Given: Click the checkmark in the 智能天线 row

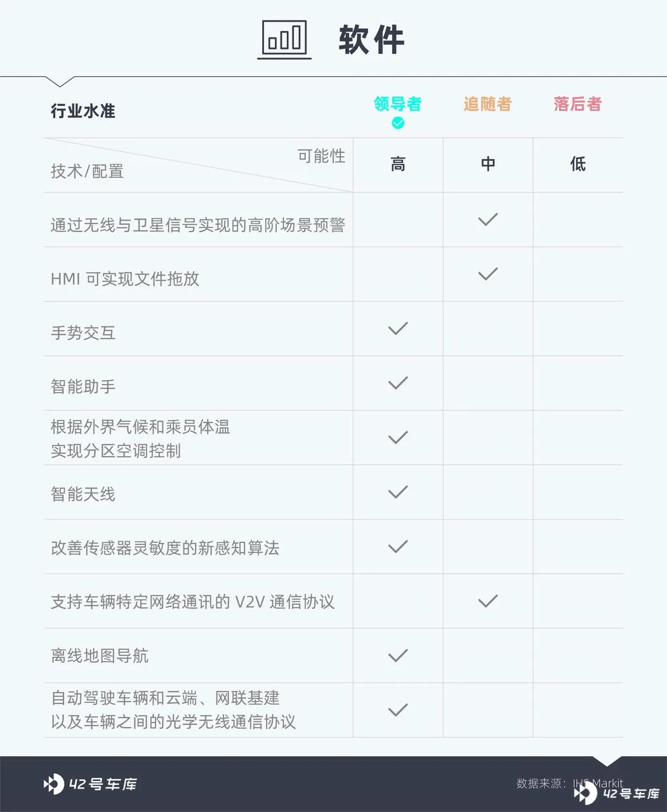Looking at the screenshot, I should 398,492.
